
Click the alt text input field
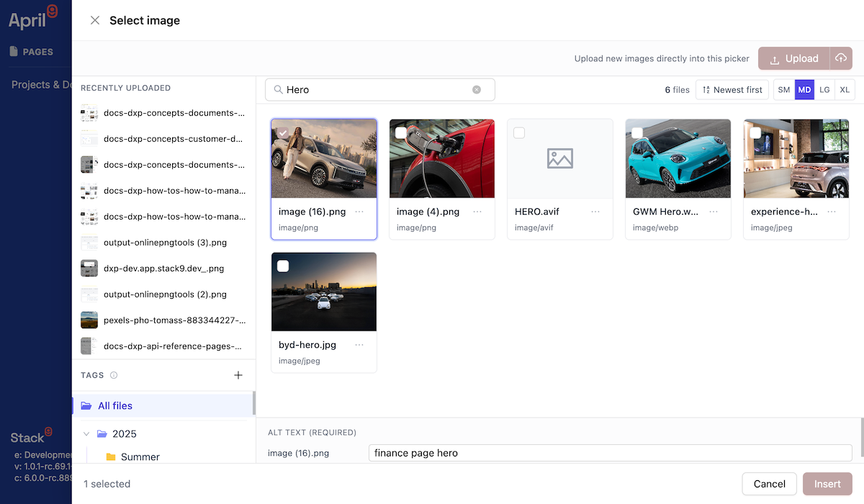pos(611,453)
